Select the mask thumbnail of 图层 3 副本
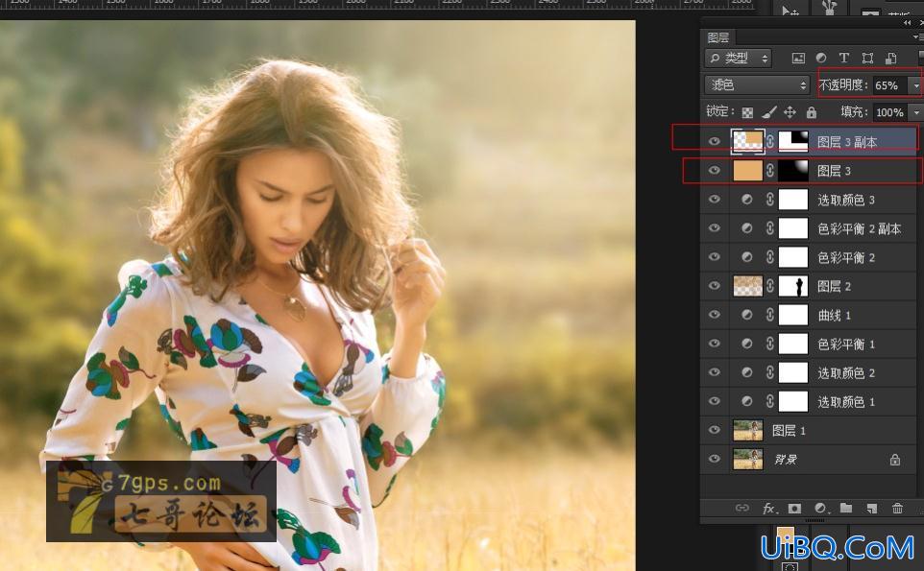The image size is (924, 571). click(x=793, y=141)
